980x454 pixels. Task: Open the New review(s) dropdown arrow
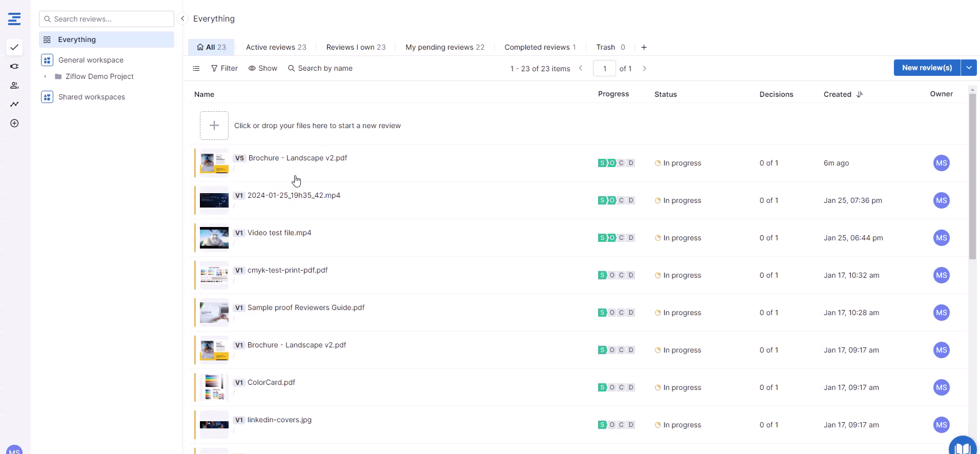coord(969,68)
